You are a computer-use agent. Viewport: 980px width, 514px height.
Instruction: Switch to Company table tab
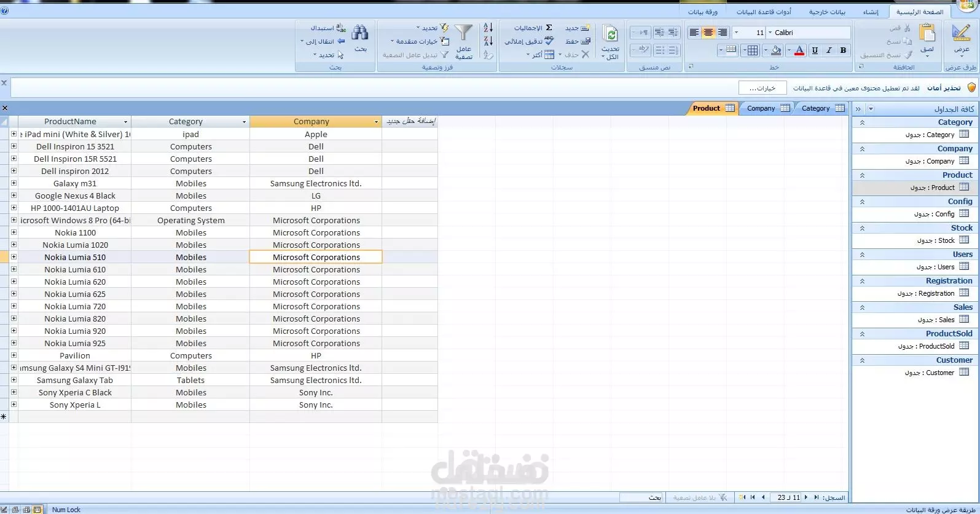point(767,108)
